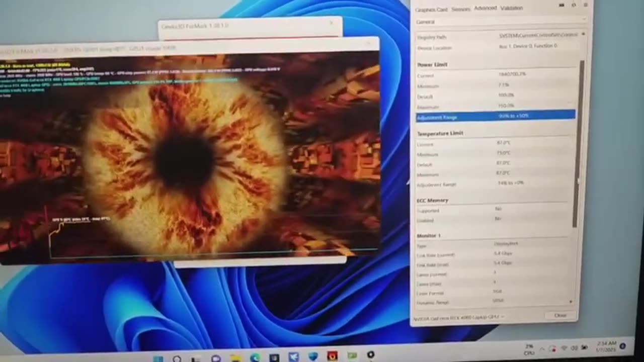Click the Monitor 1 section header
Viewport: 644px width, 362px height.
[429, 235]
